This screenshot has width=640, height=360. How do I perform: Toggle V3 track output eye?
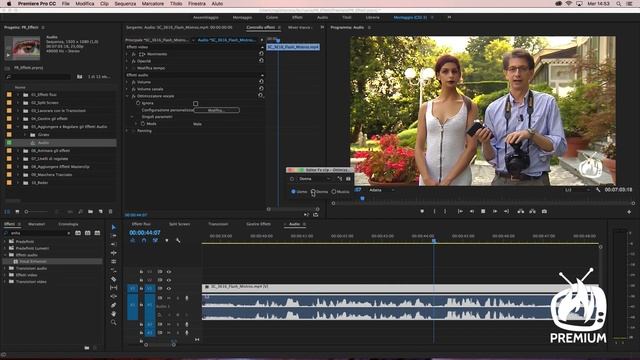(169, 271)
